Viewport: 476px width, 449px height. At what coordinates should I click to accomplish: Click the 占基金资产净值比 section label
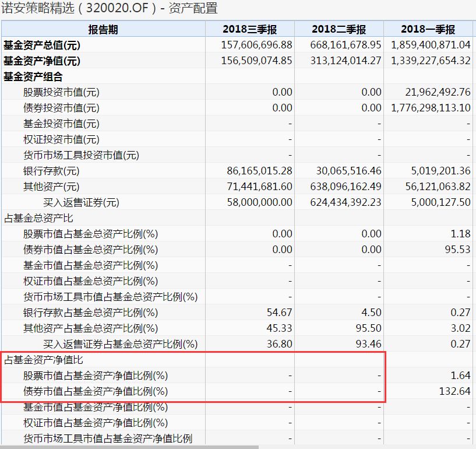(x=44, y=360)
